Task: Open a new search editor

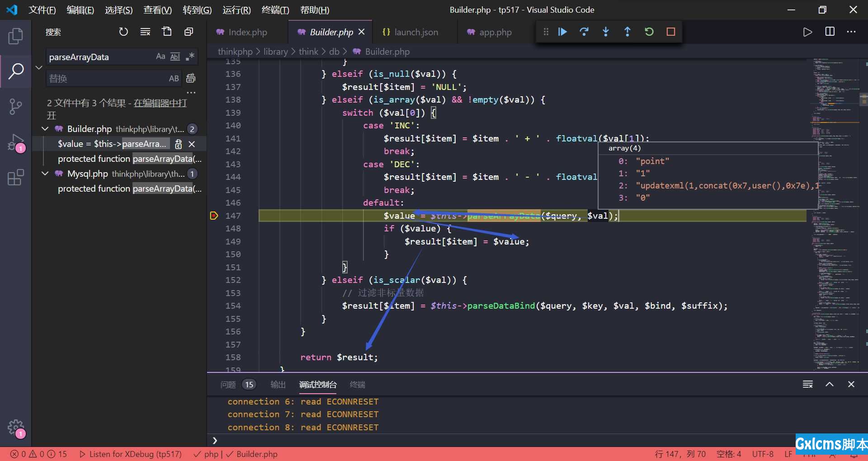Action: tap(167, 32)
